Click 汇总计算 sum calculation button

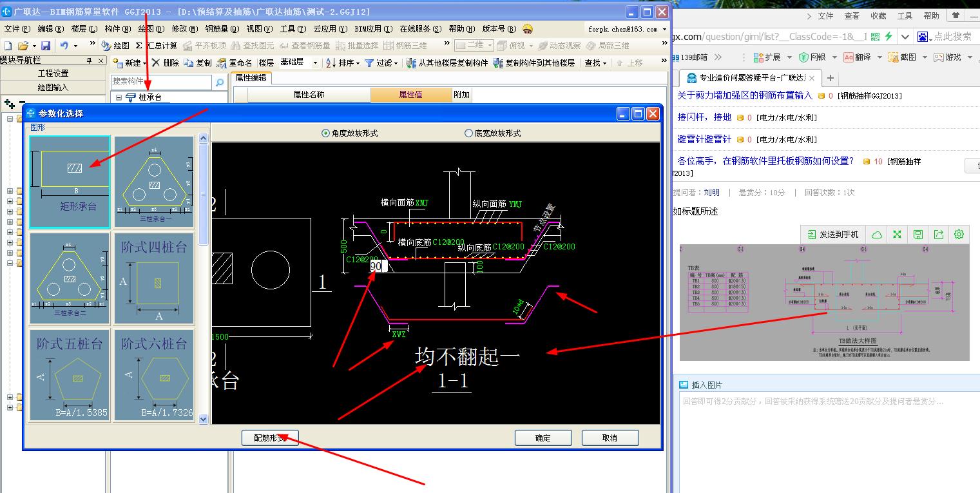157,46
